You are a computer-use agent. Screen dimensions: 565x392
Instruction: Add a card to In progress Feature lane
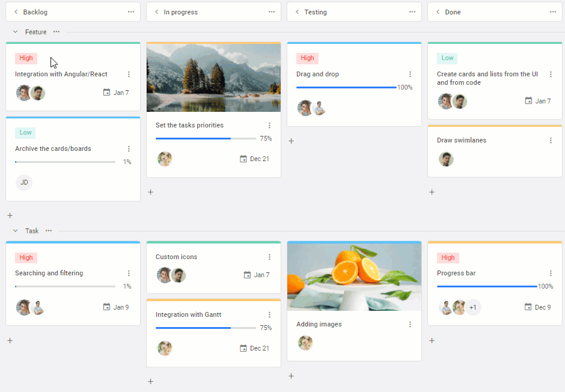[151, 192]
